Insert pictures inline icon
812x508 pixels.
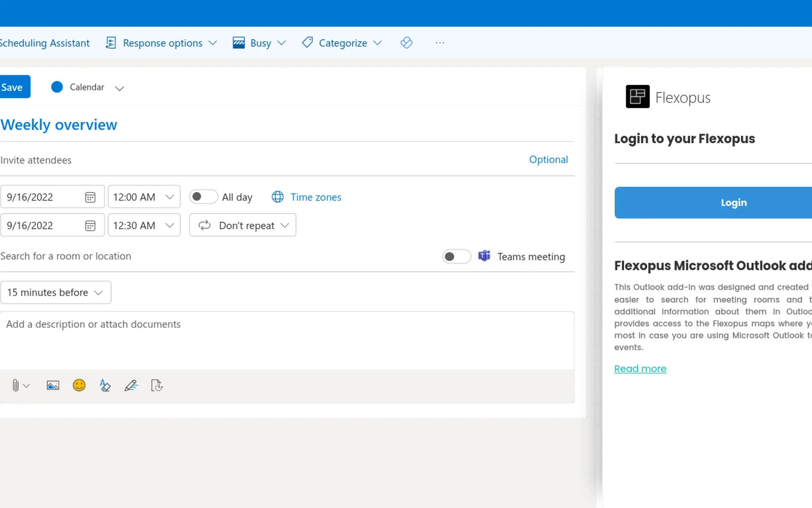point(53,386)
